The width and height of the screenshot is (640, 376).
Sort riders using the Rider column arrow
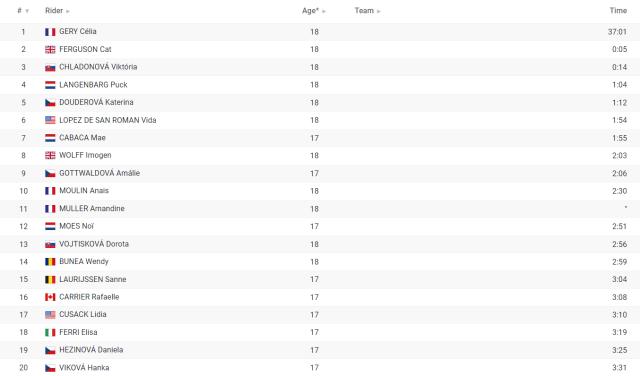(x=67, y=11)
